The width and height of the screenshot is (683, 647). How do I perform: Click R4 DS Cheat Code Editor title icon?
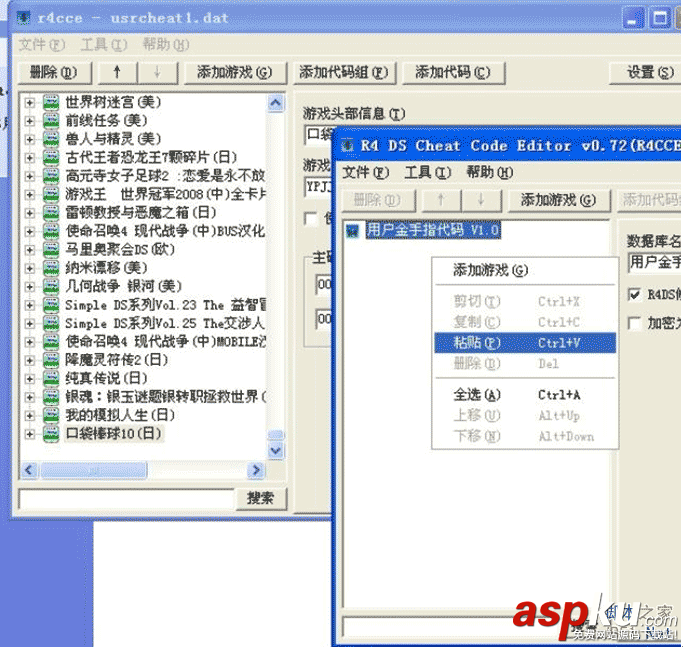(x=347, y=146)
